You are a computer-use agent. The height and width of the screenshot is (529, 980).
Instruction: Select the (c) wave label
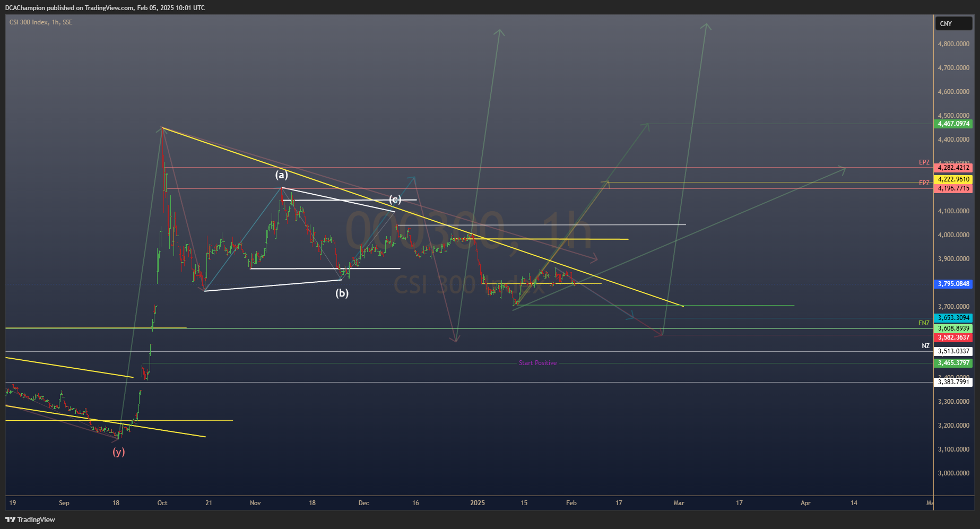coord(395,199)
